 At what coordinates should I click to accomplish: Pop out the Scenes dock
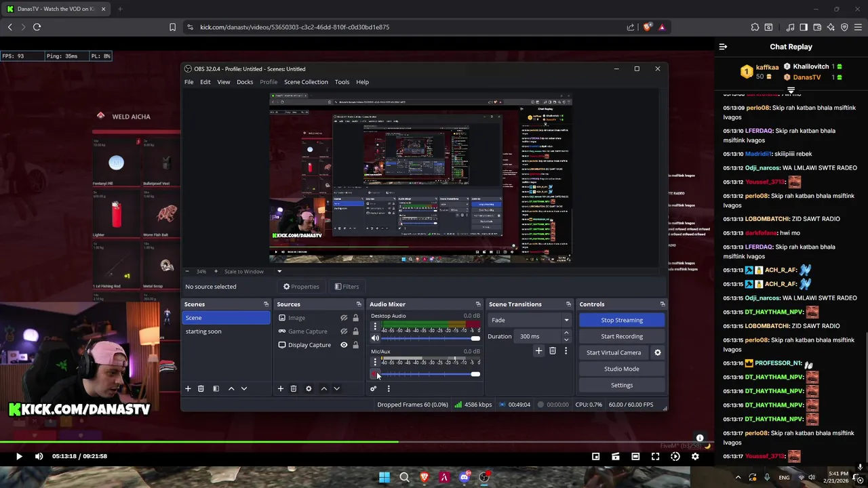tap(266, 304)
